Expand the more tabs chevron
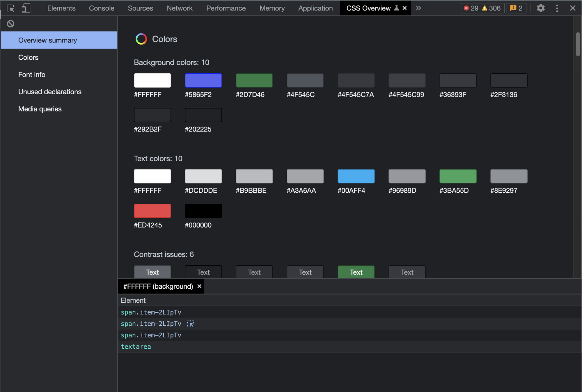Image resolution: width=582 pixels, height=392 pixels. 418,8
